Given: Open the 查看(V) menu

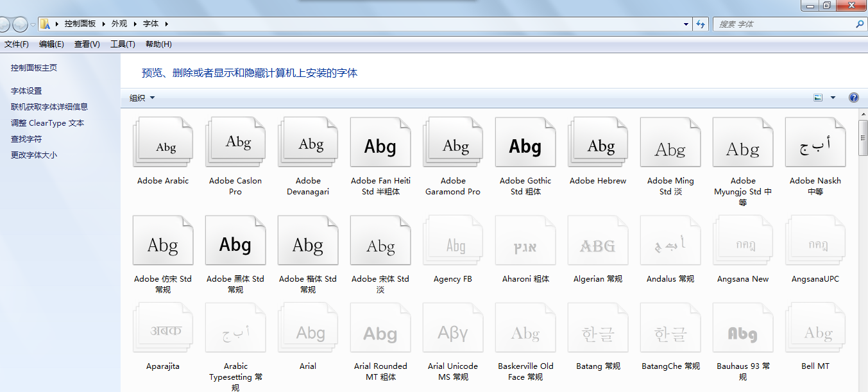Looking at the screenshot, I should click(87, 44).
